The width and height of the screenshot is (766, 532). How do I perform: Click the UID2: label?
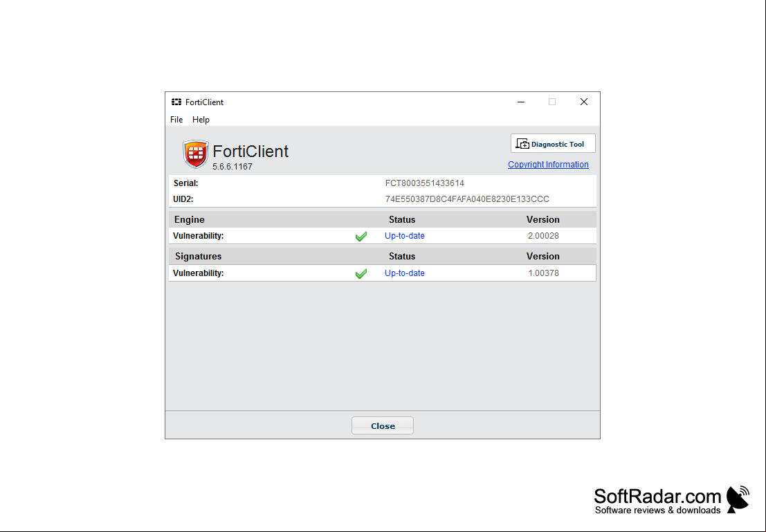click(183, 199)
